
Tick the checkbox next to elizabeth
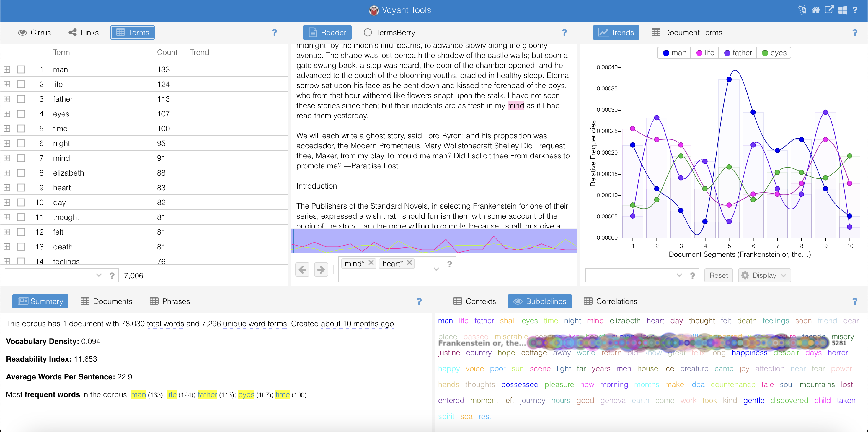point(21,173)
